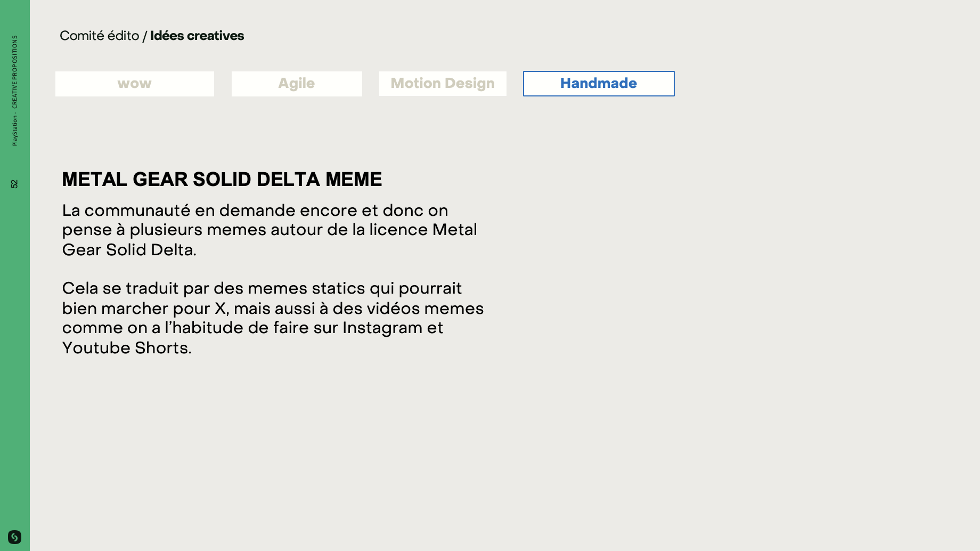980x551 pixels.
Task: Open the Motion Design tab
Action: 443,84
